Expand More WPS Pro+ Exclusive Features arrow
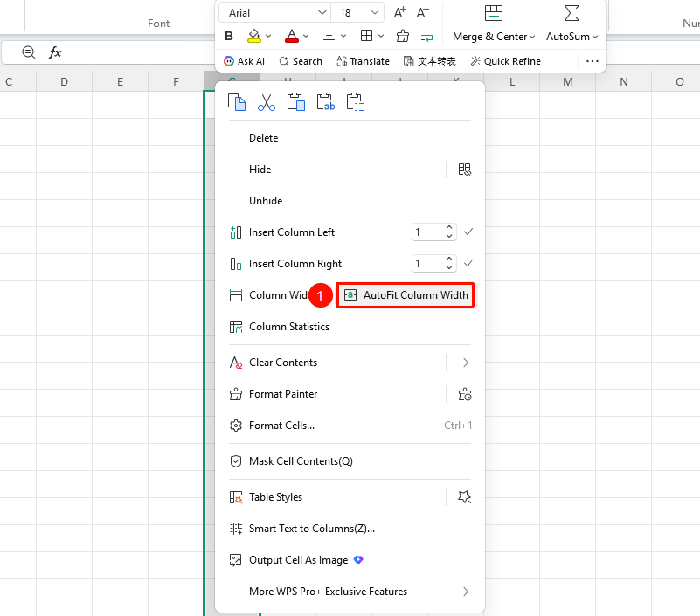The height and width of the screenshot is (616, 700). pos(466,592)
